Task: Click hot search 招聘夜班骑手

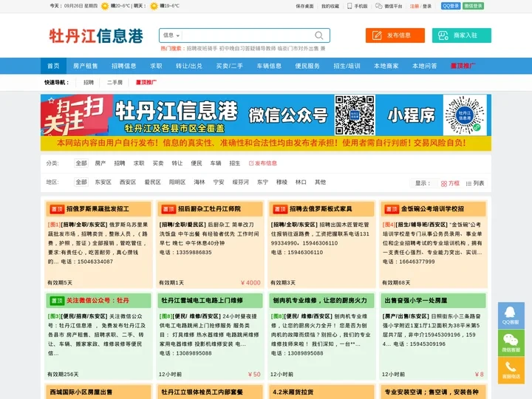Action: 202,49
